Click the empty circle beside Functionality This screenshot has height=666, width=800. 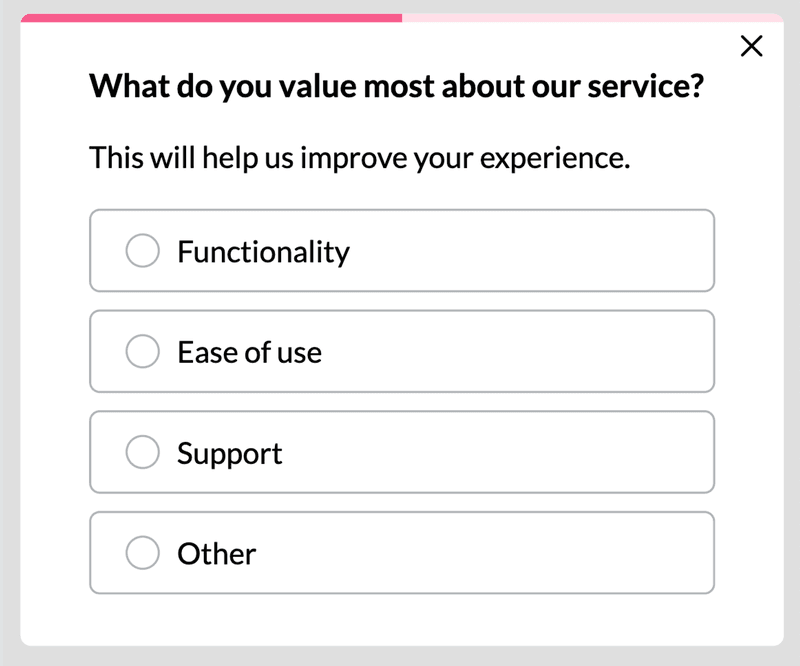[143, 251]
